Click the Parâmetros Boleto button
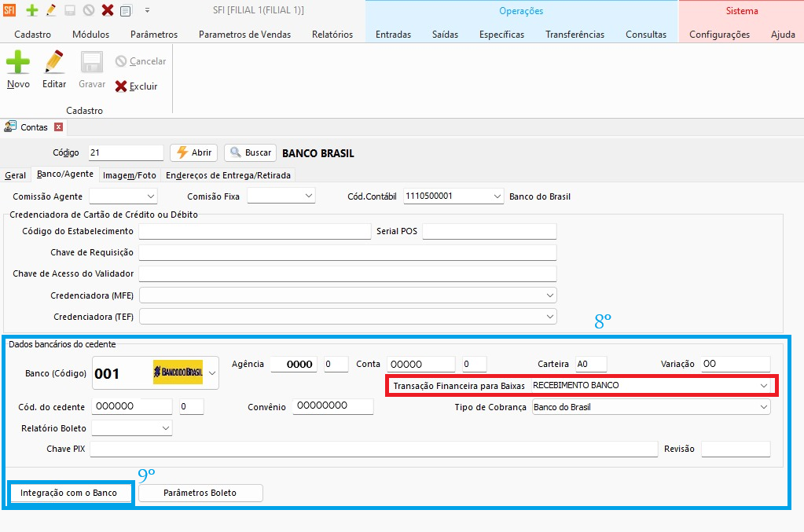The image size is (804, 532). [200, 493]
